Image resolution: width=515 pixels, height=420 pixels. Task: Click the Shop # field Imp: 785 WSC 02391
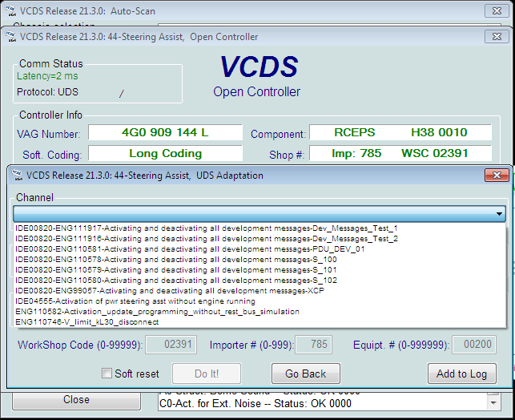click(x=400, y=153)
